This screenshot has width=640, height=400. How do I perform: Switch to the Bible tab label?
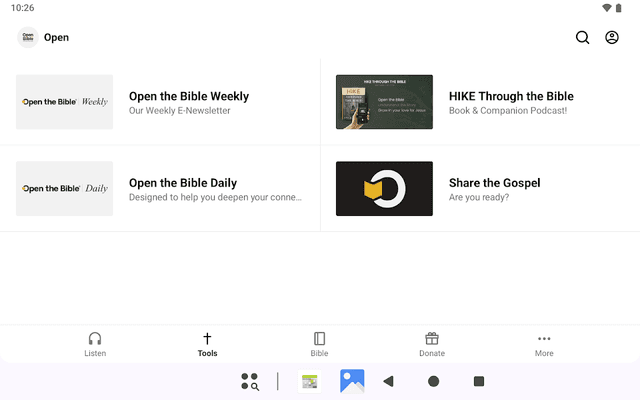(319, 353)
